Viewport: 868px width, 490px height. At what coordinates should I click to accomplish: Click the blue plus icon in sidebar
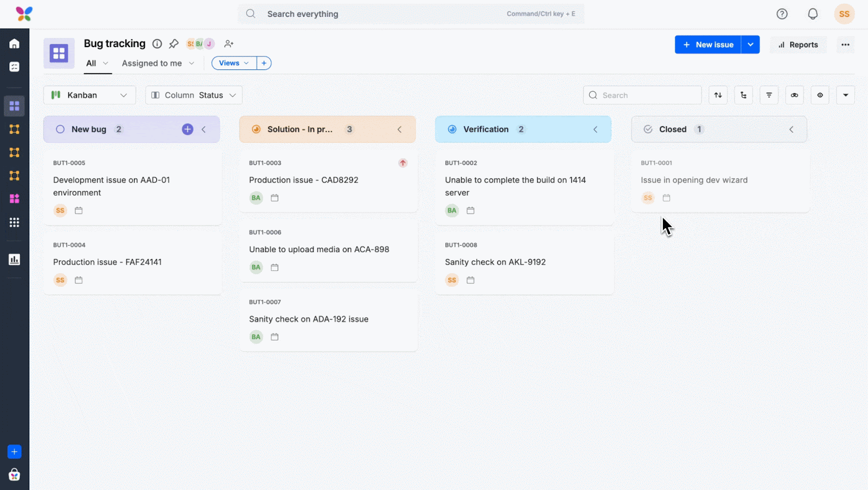(15, 452)
